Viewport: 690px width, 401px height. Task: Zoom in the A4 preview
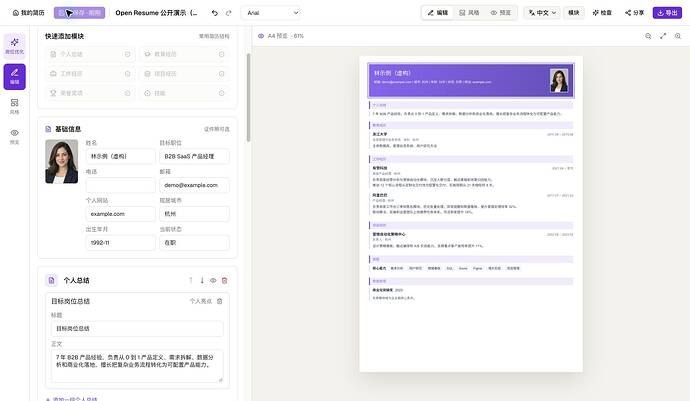point(678,36)
